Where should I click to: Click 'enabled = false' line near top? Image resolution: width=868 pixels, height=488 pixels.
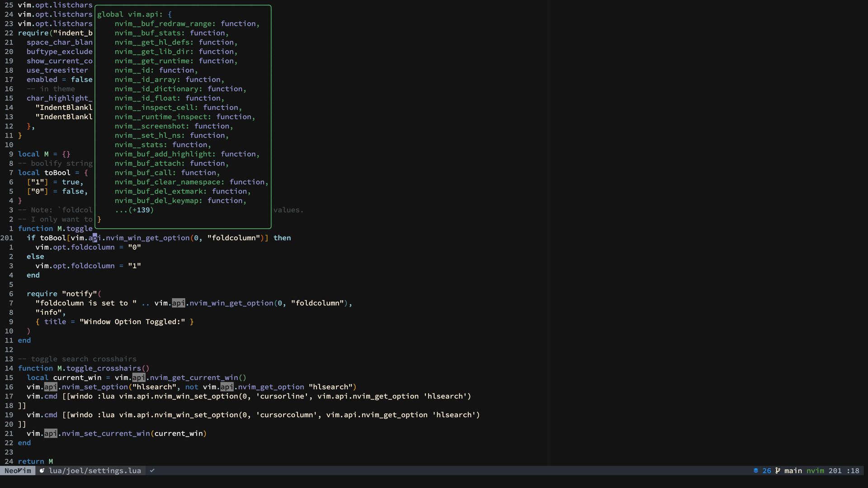coord(60,80)
